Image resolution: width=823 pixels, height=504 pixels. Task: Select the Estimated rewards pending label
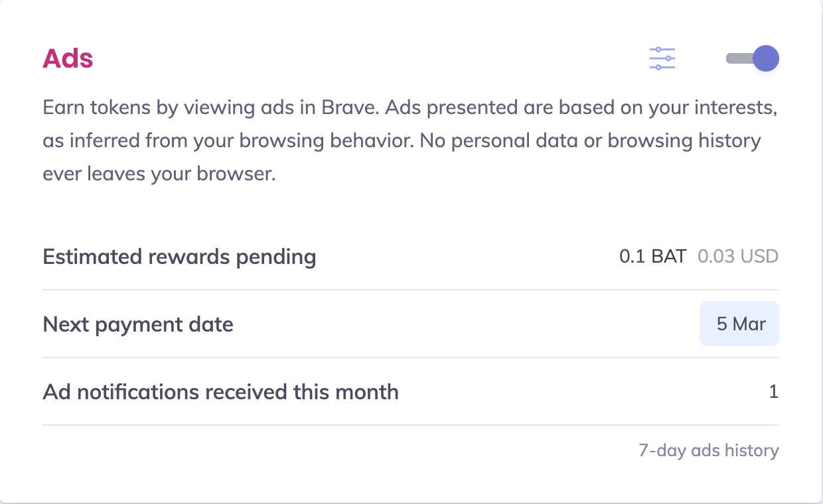click(179, 257)
